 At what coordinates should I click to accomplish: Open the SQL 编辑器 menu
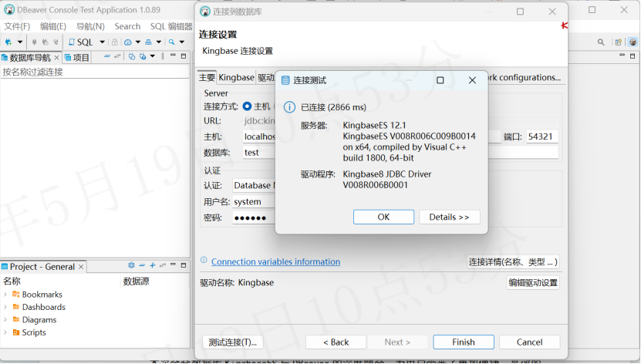171,26
